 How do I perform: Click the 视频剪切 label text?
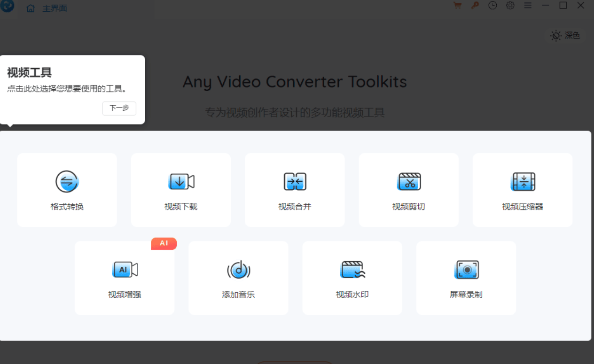[408, 207]
